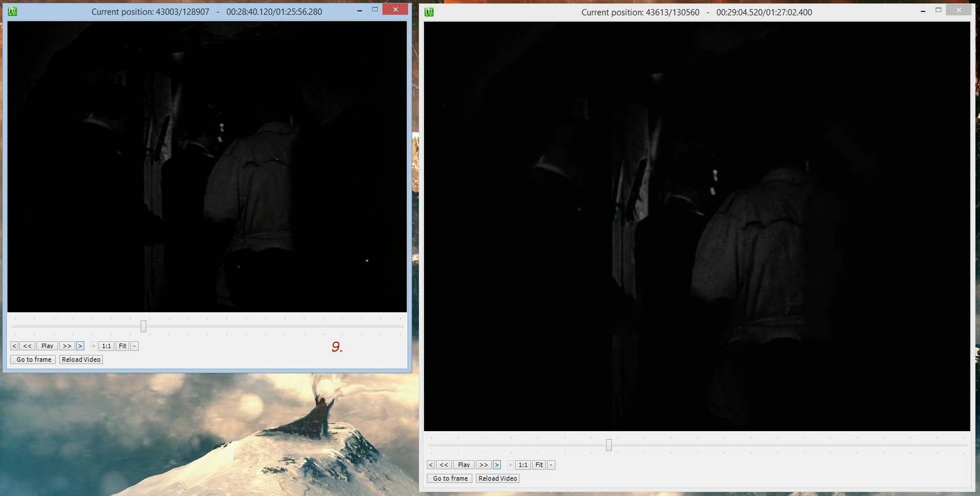Click the >> fast-forward button in left window

(x=67, y=346)
